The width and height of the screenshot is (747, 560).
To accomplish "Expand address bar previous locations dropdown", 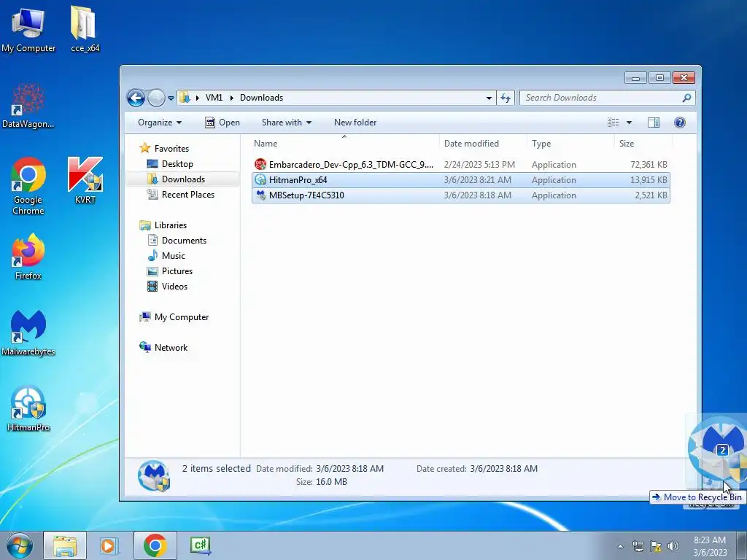I will pos(489,98).
